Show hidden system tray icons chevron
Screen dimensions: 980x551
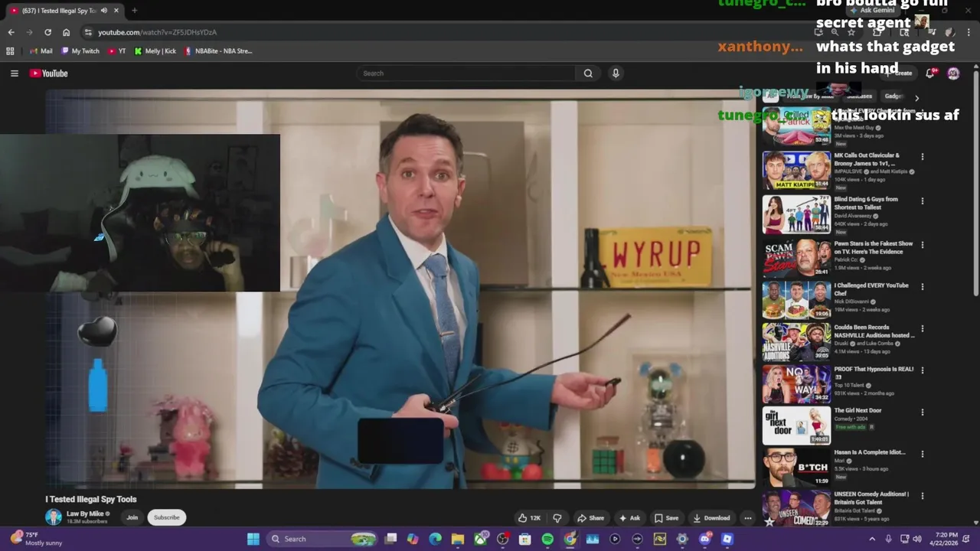tap(871, 539)
